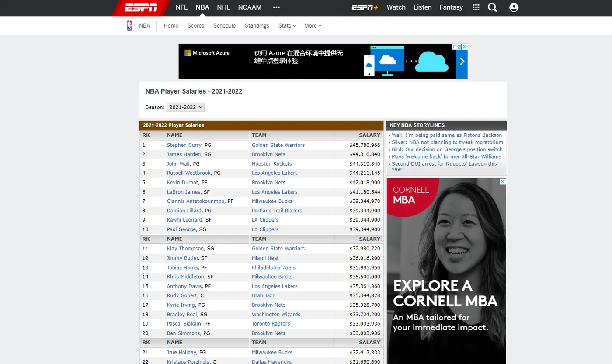Image resolution: width=612 pixels, height=364 pixels.
Task: Open Bradley Beal's player page
Action: (182, 315)
